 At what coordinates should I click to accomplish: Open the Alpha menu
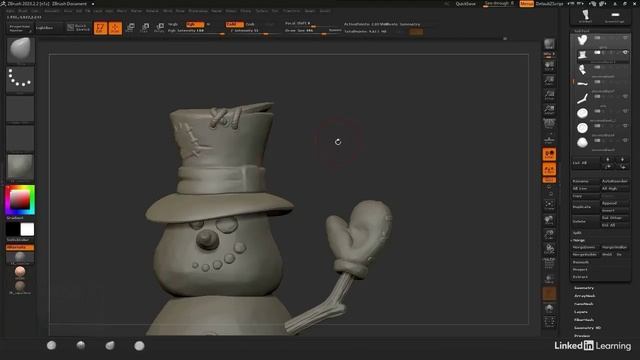11,11
